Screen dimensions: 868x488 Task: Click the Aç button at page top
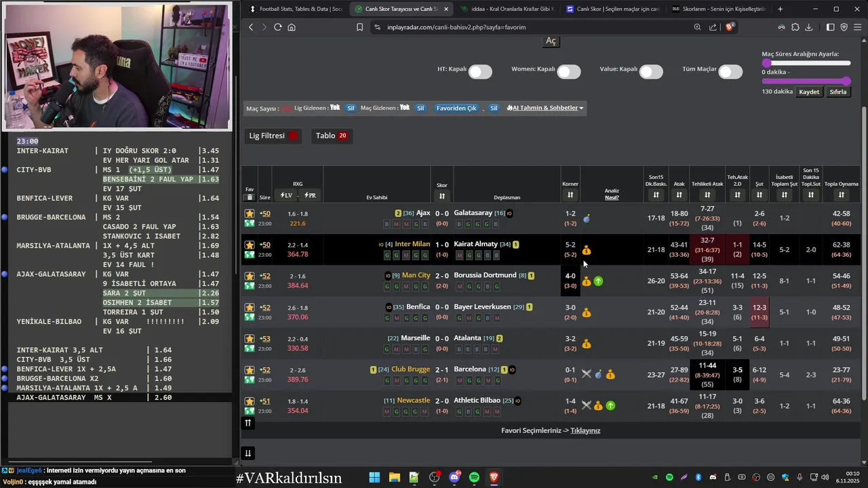pyautogui.click(x=551, y=41)
